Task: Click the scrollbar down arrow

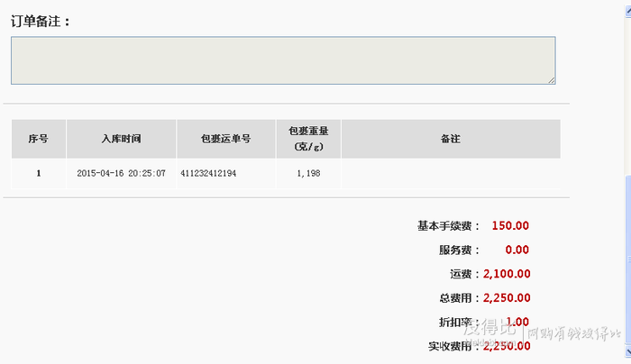Action: [627, 351]
